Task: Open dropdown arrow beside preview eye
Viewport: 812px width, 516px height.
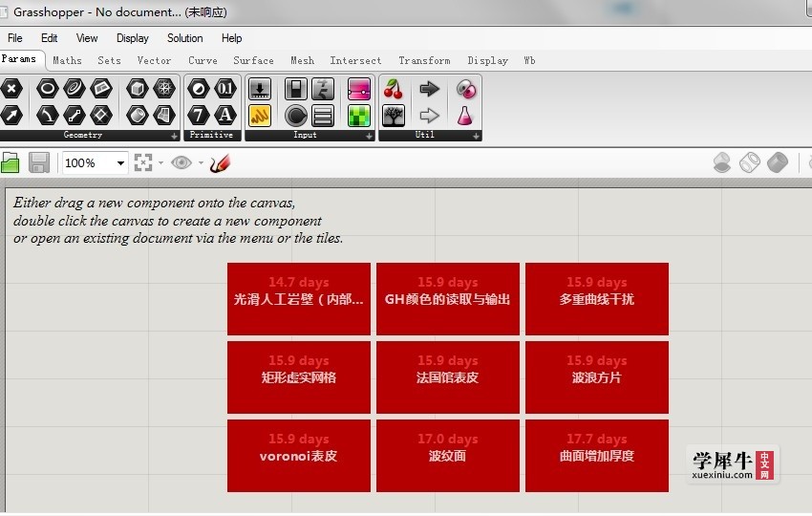Action: [x=201, y=163]
